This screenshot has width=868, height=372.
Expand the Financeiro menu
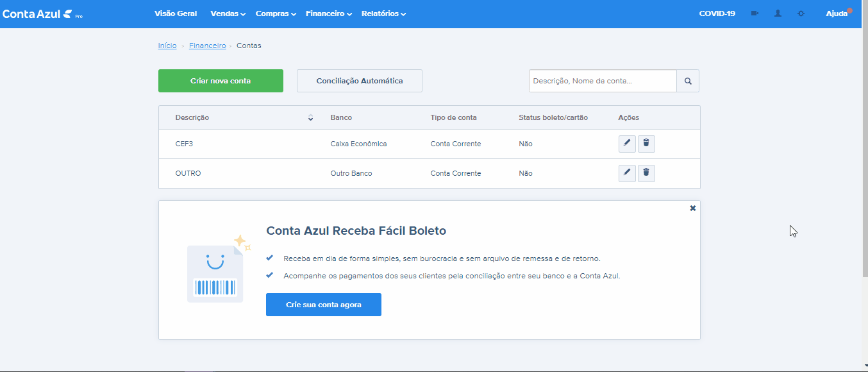(x=329, y=13)
